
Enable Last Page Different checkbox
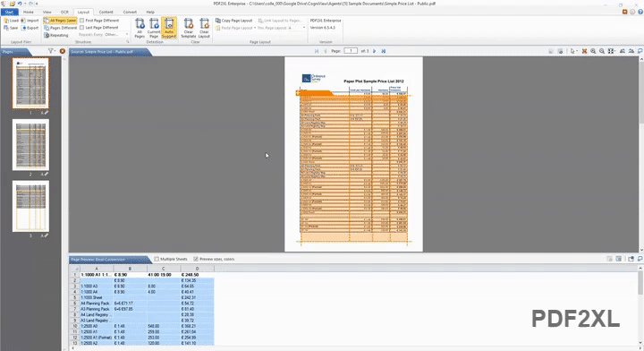[x=81, y=28]
